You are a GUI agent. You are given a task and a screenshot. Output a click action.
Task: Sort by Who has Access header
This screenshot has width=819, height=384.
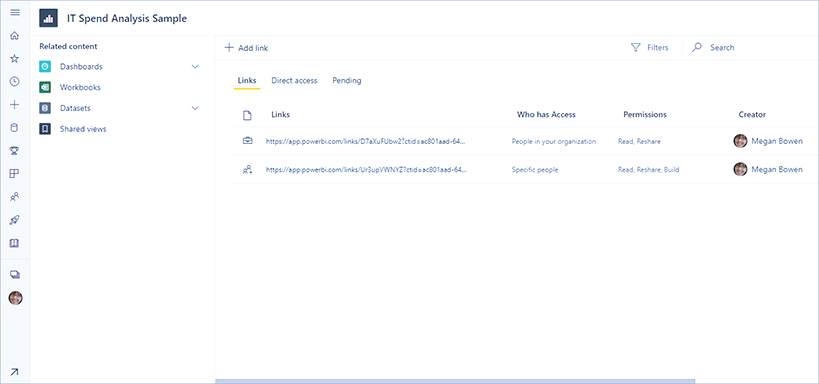pos(546,114)
